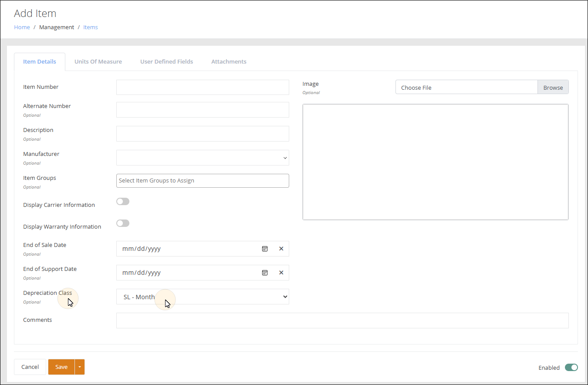The height and width of the screenshot is (385, 588).
Task: Click into the Comments field
Action: click(342, 321)
